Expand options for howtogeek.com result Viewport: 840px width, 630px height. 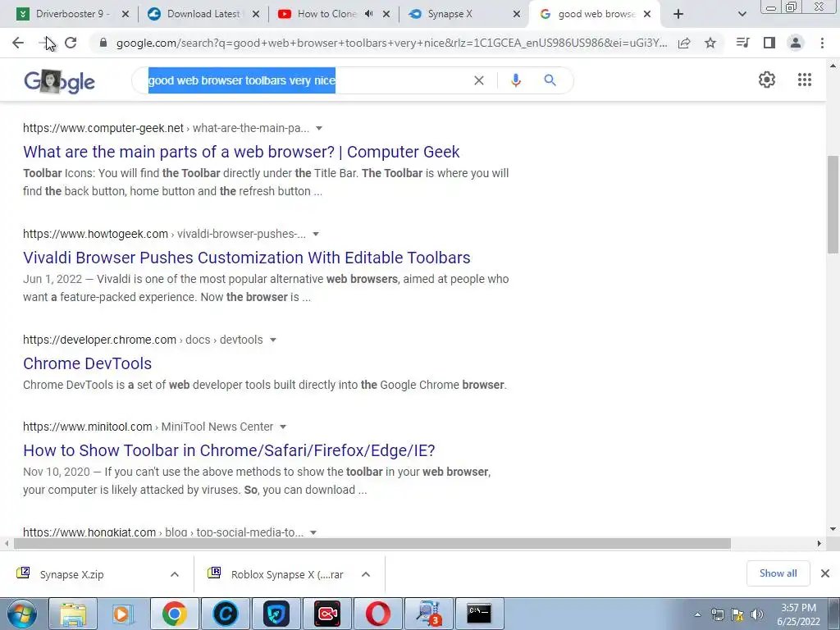click(316, 234)
